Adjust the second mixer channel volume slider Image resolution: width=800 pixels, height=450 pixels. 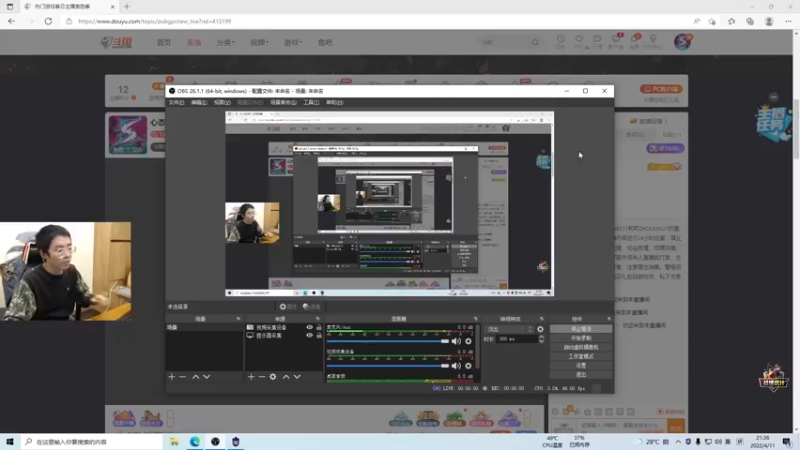pos(388,366)
